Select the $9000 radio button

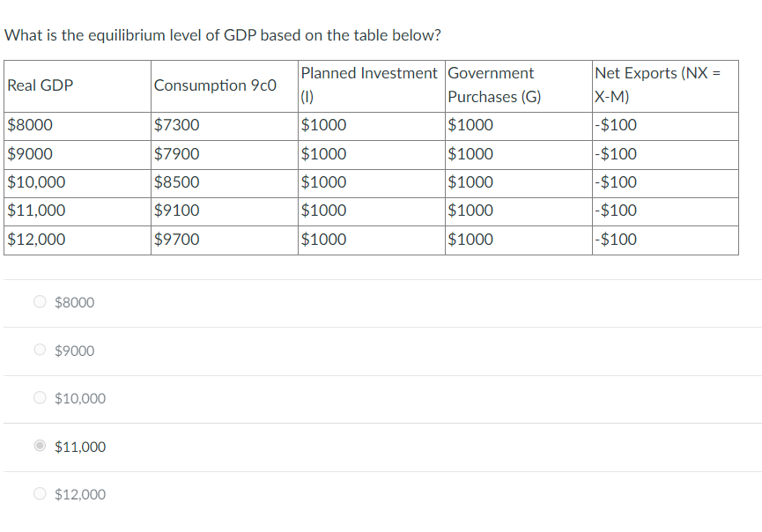[39, 350]
